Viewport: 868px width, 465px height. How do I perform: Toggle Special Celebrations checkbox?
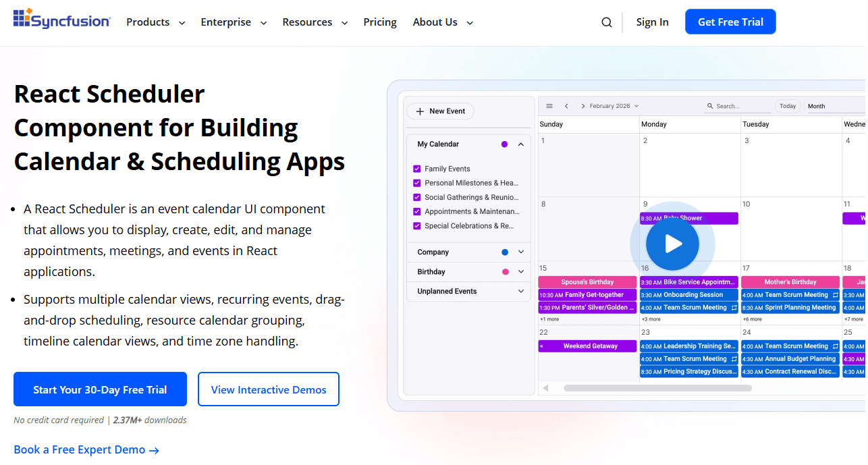[x=417, y=226]
